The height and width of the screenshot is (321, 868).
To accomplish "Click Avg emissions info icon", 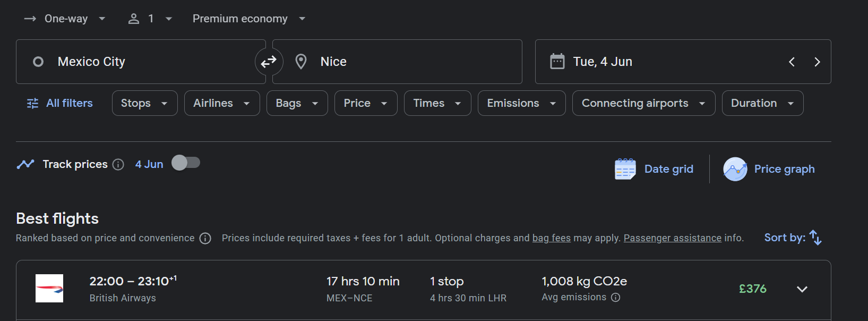I will coord(616,298).
